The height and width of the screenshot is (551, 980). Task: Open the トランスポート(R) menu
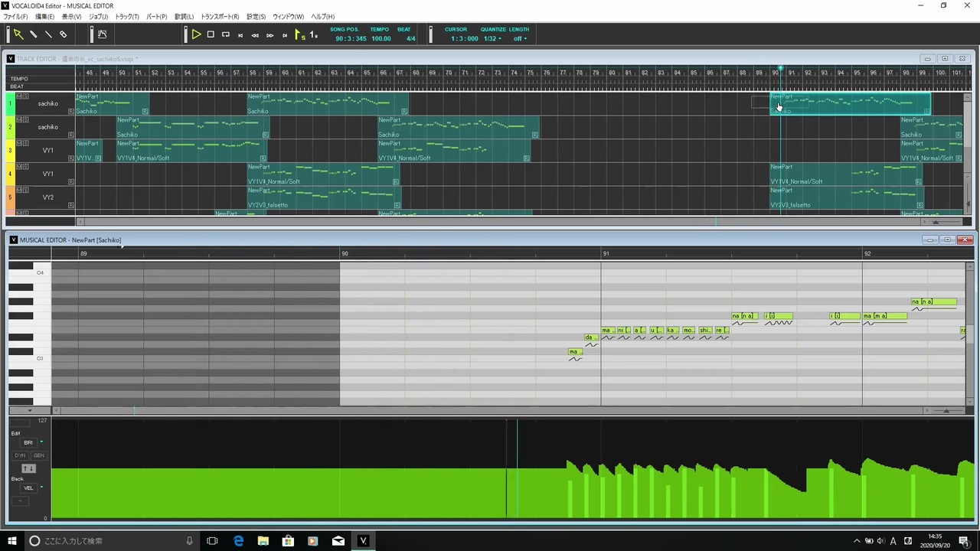(x=220, y=17)
